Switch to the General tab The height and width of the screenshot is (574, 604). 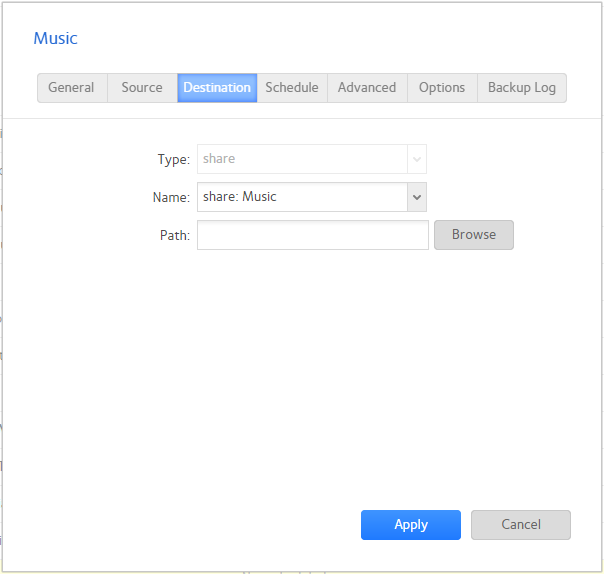71,88
